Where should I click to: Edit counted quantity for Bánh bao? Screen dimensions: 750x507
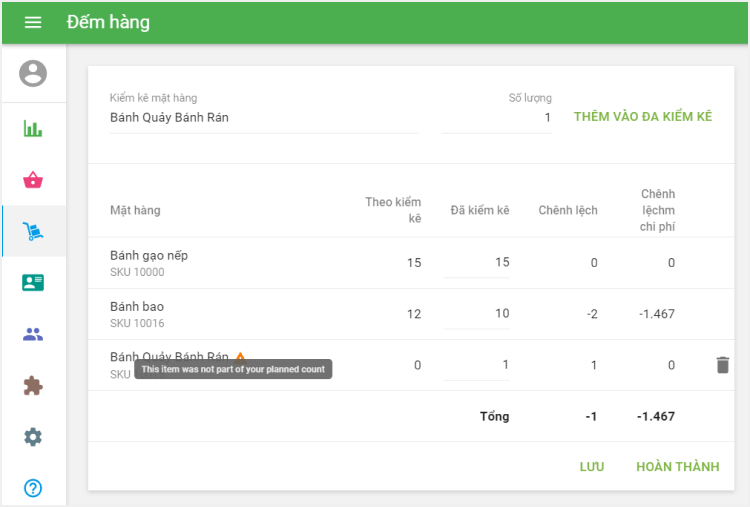coord(477,314)
